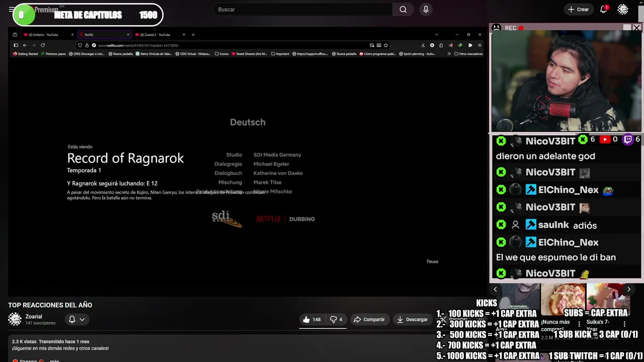Open the Important bookmarks folder
Screen dimensions: 644x362
click(x=280, y=54)
